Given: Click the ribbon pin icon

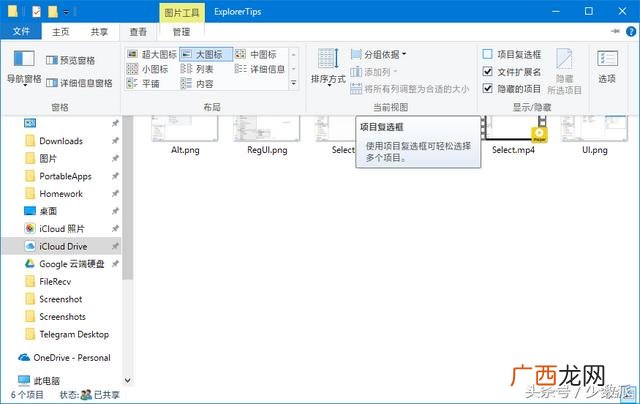Looking at the screenshot, I should (615, 31).
